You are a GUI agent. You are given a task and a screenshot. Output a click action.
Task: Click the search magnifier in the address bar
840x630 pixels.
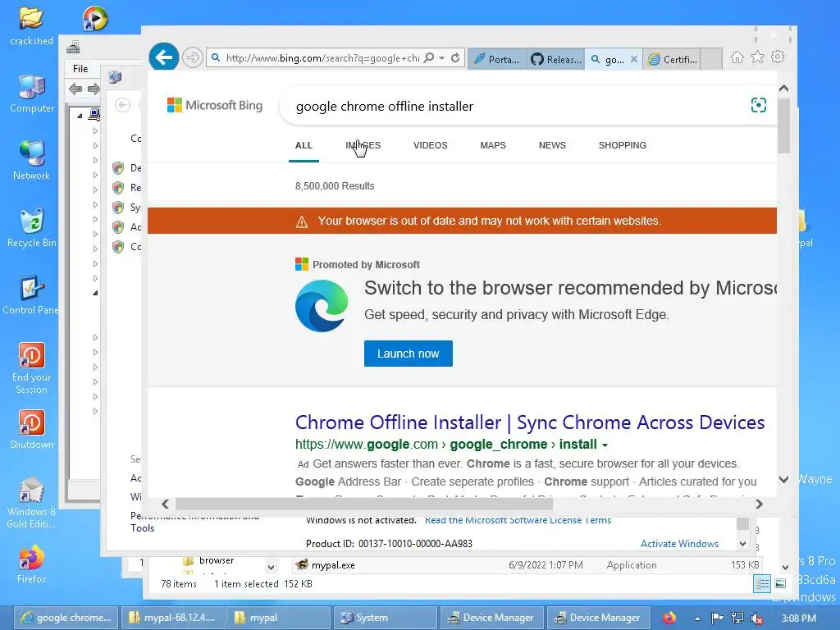pyautogui.click(x=428, y=58)
